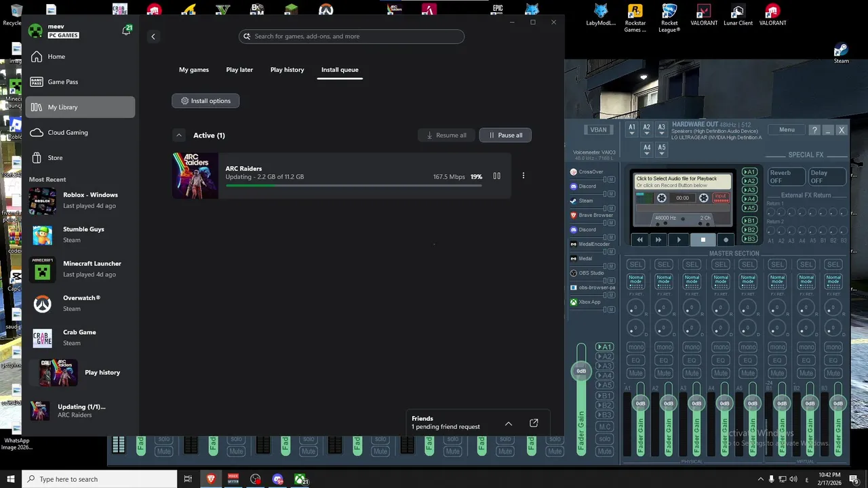The image size is (868, 488).
Task: Click the ARC Raiders game thumbnail
Action: click(195, 176)
